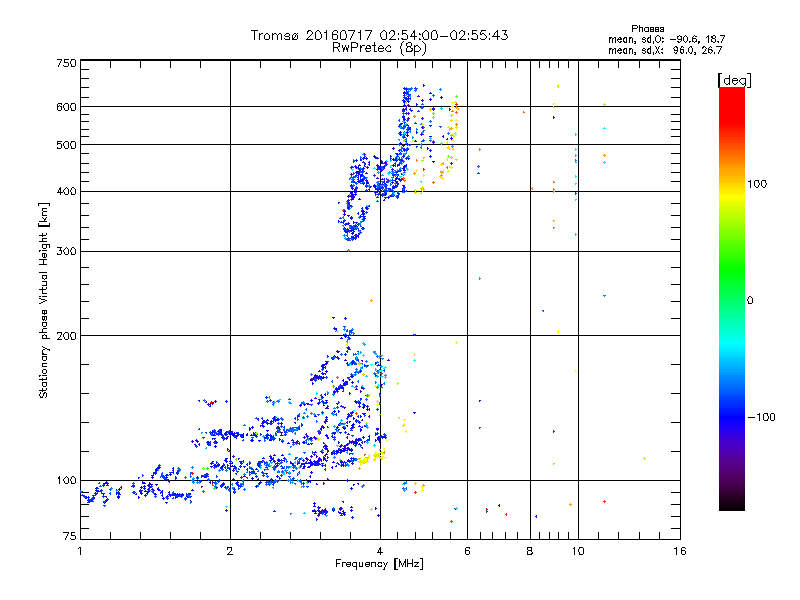This screenshot has width=800, height=600.
Task: Click the black bottom of the colorbar
Action: 732,503
